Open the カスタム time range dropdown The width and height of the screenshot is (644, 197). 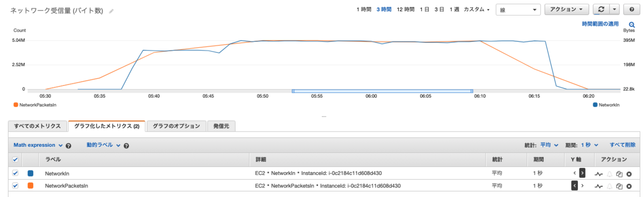(477, 10)
